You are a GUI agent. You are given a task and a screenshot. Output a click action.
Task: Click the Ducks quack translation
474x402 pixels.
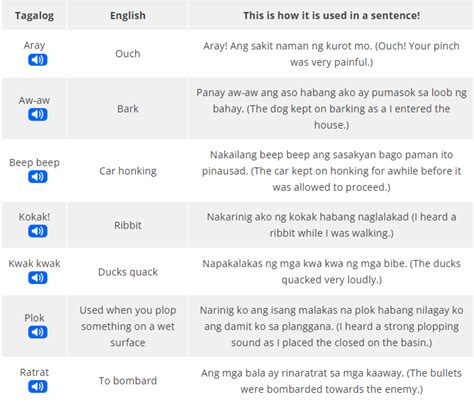tap(128, 272)
